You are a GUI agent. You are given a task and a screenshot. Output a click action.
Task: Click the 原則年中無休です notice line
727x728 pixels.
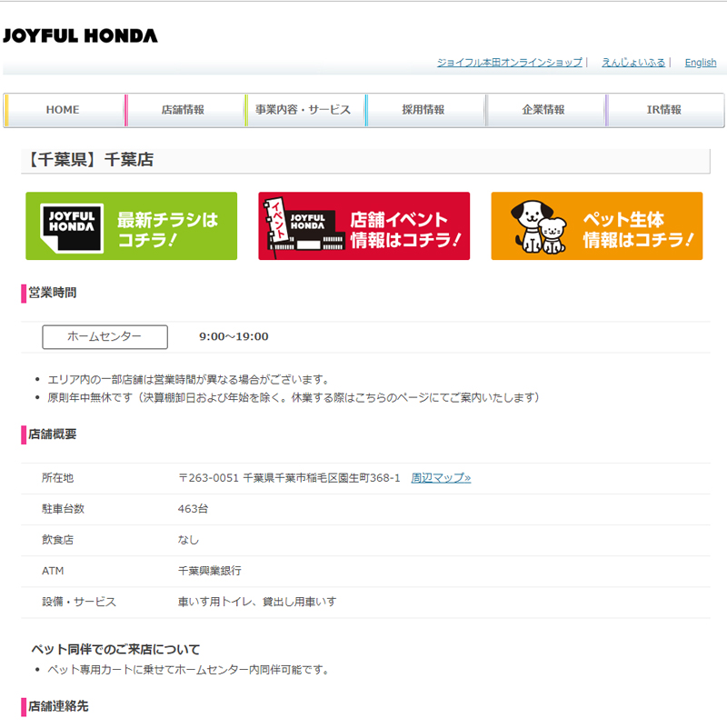294,398
